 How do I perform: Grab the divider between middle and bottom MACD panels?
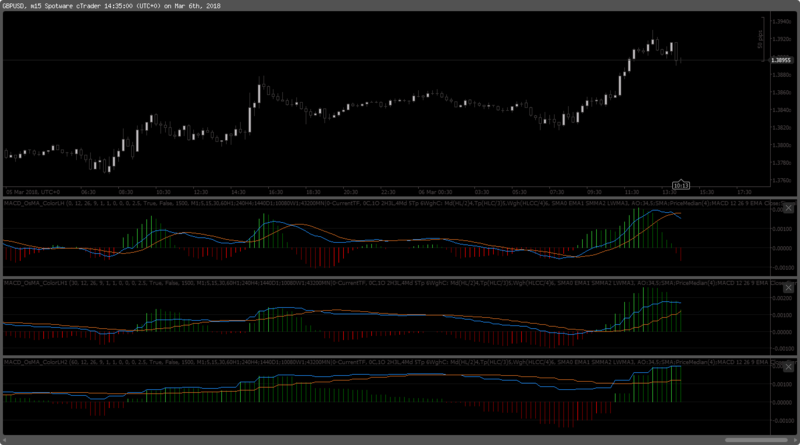(x=400, y=355)
